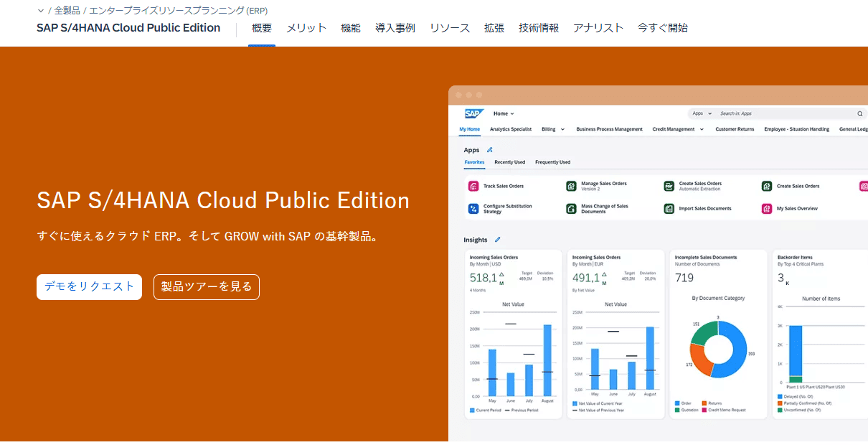Click the SAP S/4HANA Cloud Public Edition hero heading

pyautogui.click(x=223, y=200)
